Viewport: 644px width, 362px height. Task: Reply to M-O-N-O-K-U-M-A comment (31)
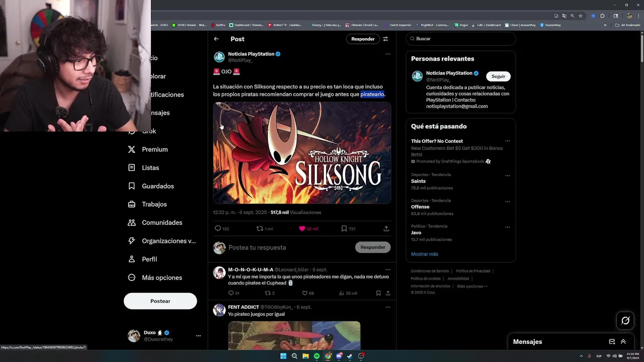(x=234, y=293)
